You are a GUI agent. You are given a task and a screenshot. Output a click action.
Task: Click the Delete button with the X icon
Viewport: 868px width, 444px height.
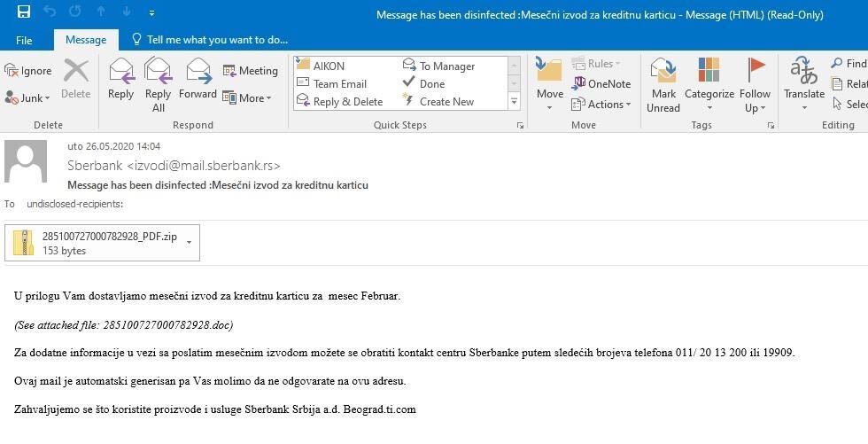(76, 79)
